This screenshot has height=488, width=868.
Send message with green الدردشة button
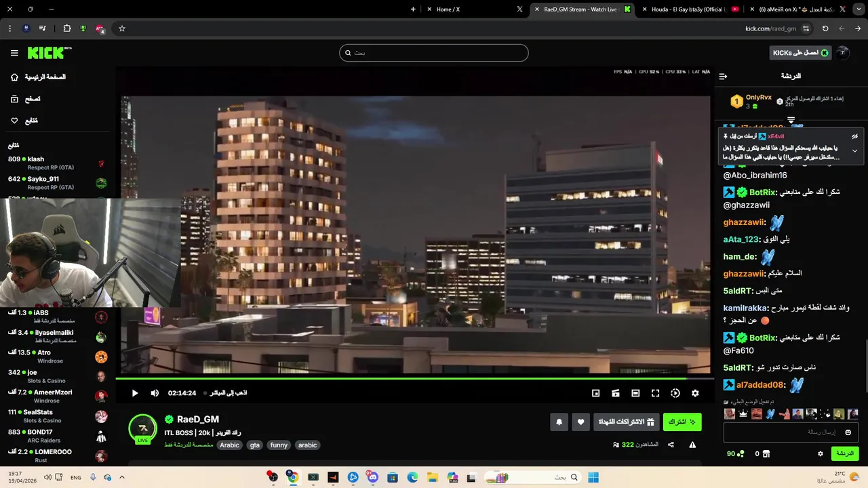point(845,453)
